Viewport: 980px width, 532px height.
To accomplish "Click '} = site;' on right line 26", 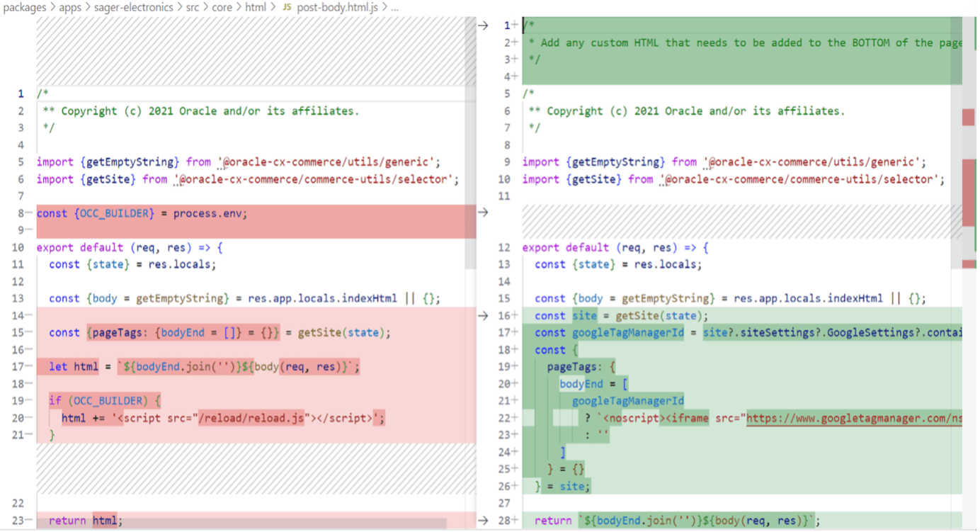I will [x=562, y=487].
